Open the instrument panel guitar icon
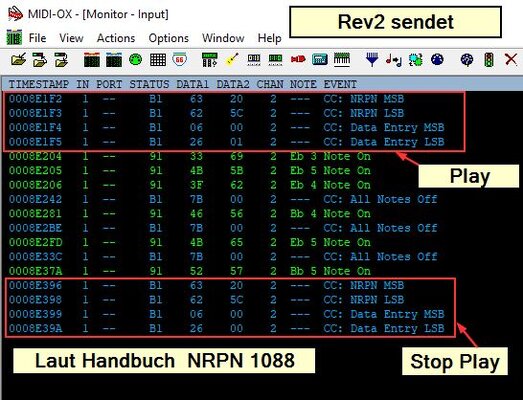 [x=232, y=60]
